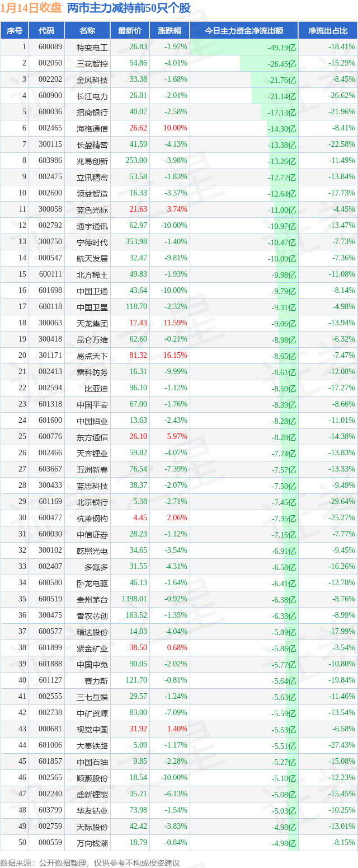Click the 今日主力资金净流出额 column header
Image resolution: width=358 pixels, height=868 pixels.
tap(244, 31)
